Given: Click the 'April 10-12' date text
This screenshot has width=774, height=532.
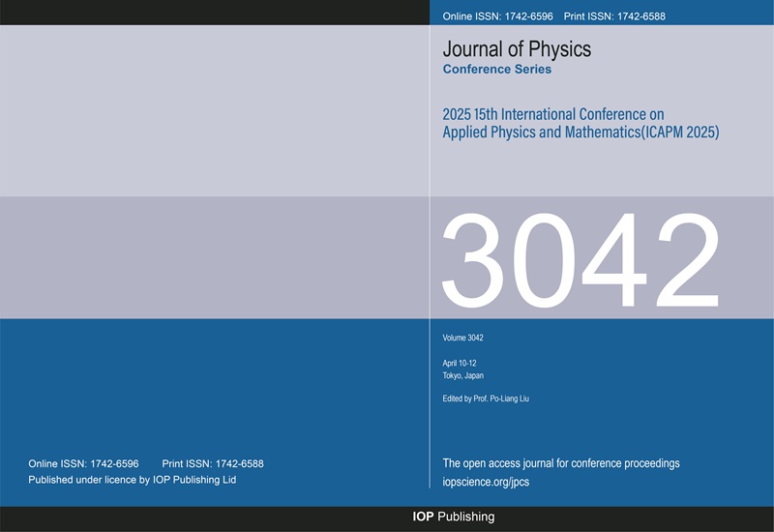Looking at the screenshot, I should 459,364.
